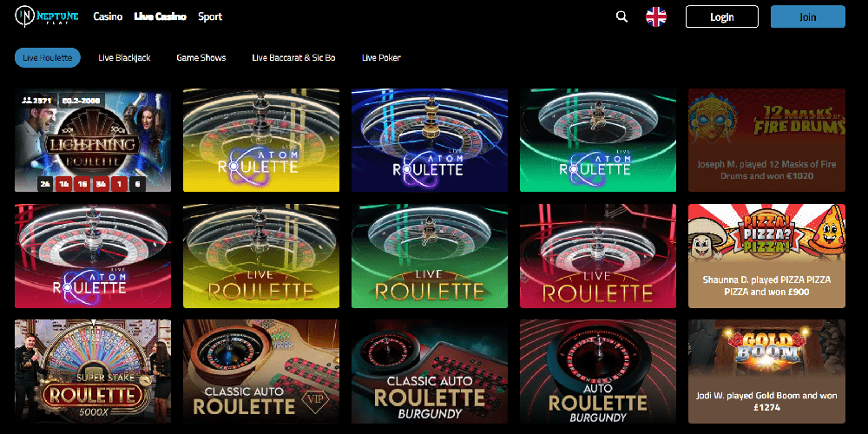
Task: Click the blue Join button
Action: pos(807,16)
